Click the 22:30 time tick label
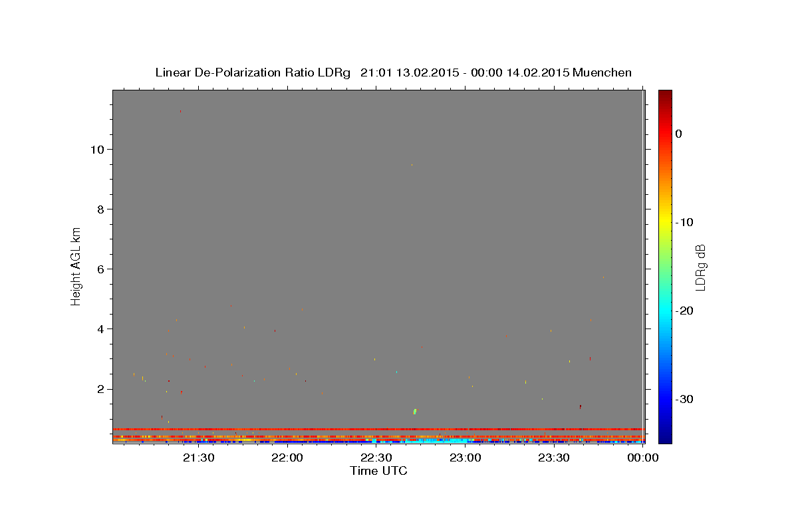 [x=376, y=458]
